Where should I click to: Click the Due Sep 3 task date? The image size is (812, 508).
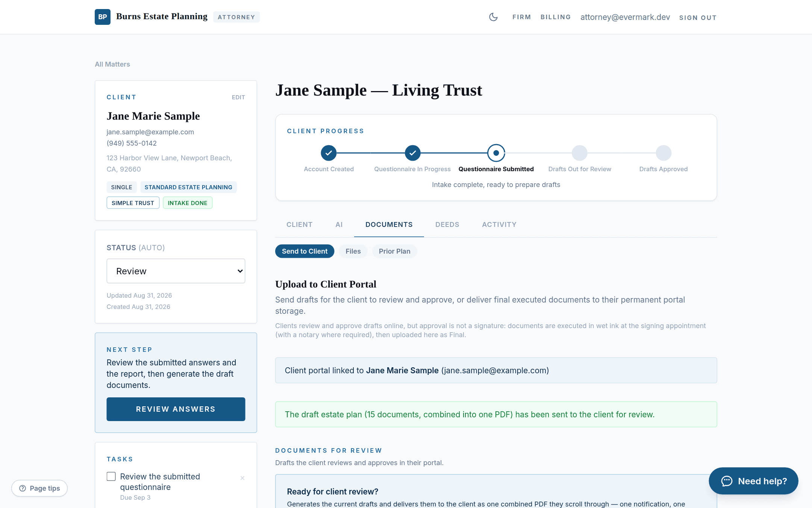click(135, 497)
